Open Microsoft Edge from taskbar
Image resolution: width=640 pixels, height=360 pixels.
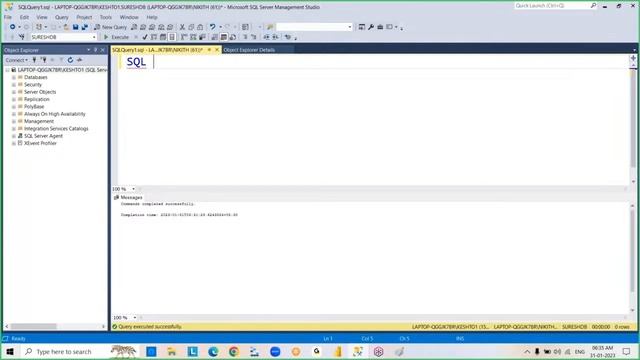213,351
